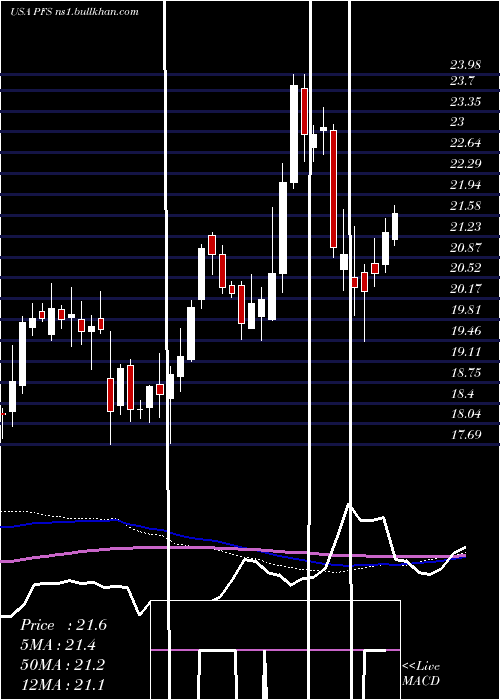Click the last white candlestick near 21.58
500x700 pixels.
coord(395,226)
